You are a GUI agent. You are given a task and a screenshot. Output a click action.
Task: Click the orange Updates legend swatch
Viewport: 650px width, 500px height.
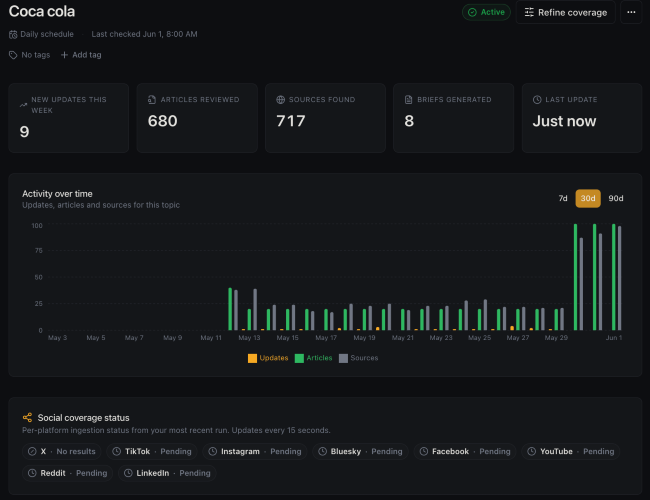point(252,359)
